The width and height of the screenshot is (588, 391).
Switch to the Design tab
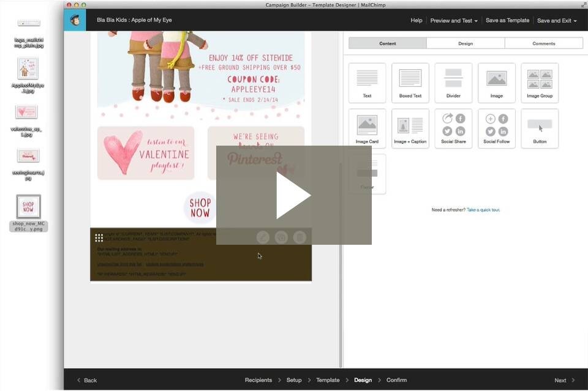[x=466, y=43]
